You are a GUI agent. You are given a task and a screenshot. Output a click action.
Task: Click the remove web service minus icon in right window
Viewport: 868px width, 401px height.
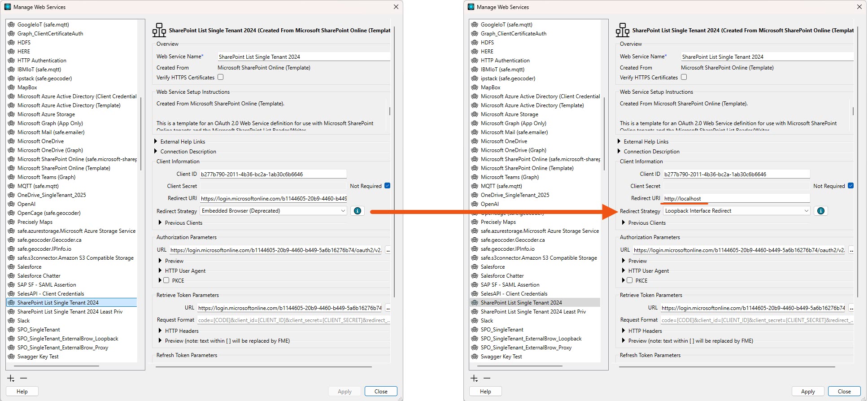click(487, 379)
